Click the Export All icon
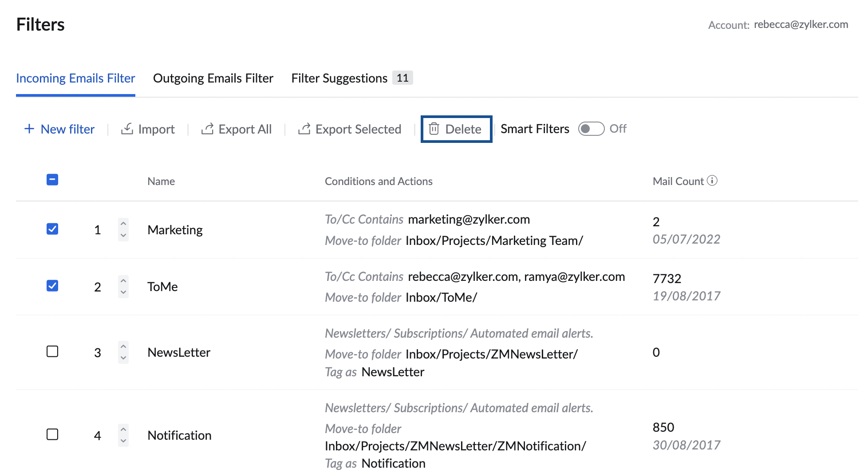Screen dimensions: 868x473 click(207, 129)
